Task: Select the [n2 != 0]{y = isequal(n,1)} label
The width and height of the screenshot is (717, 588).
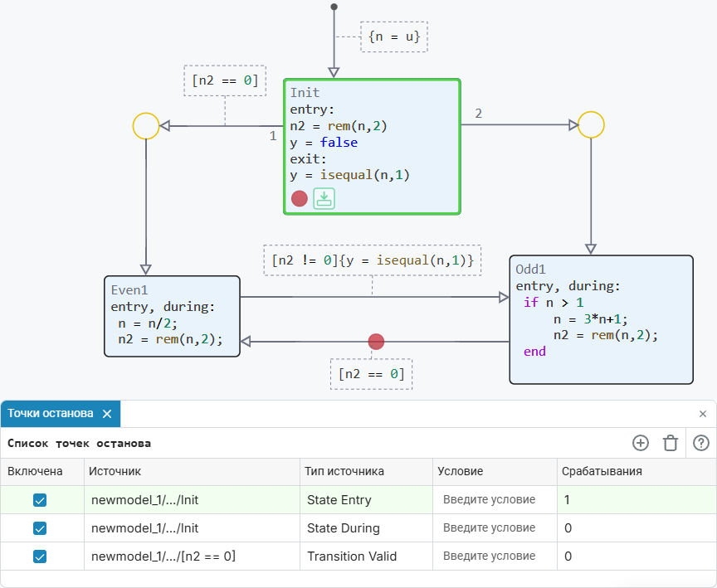Action: [373, 260]
